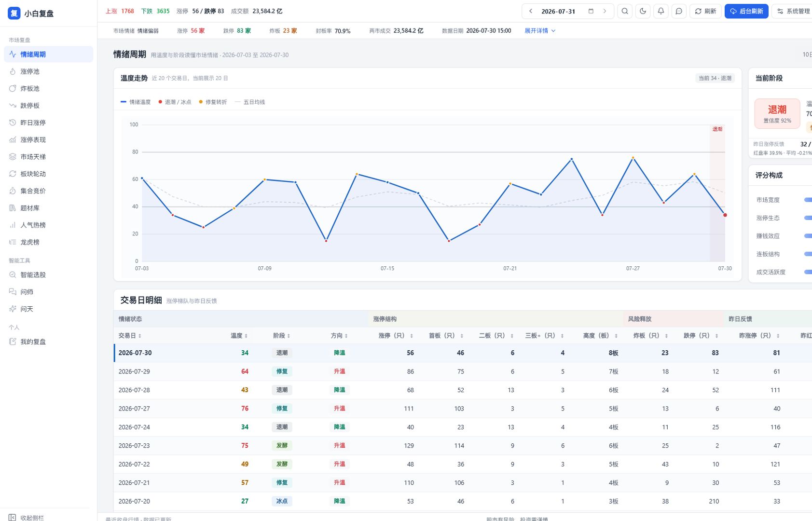
Task: Click the calendar icon in date picker
Action: (x=591, y=11)
